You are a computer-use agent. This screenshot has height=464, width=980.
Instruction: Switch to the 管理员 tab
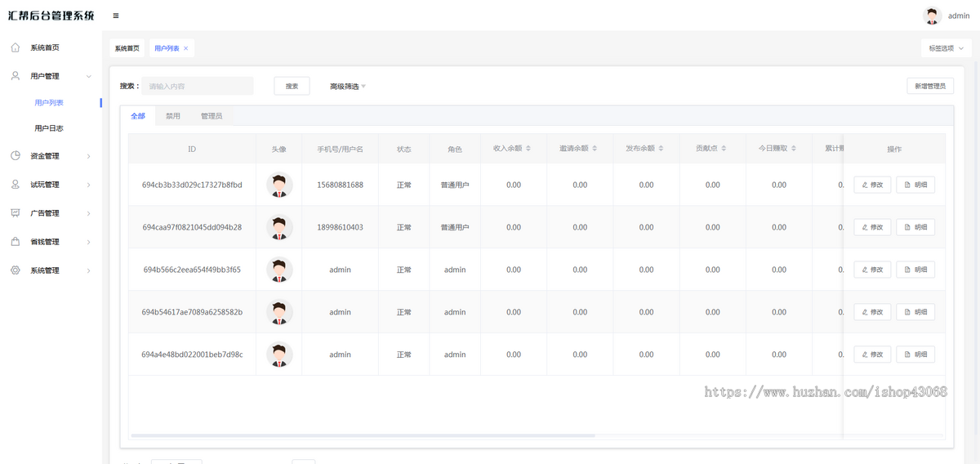(212, 116)
